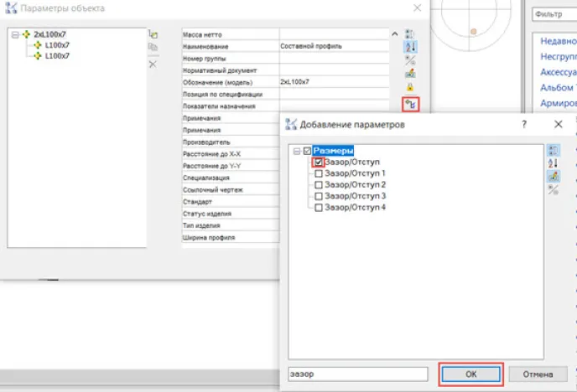Screen dimensions: 577x392
Task: Click the help question mark in dialog title
Action: point(524,124)
